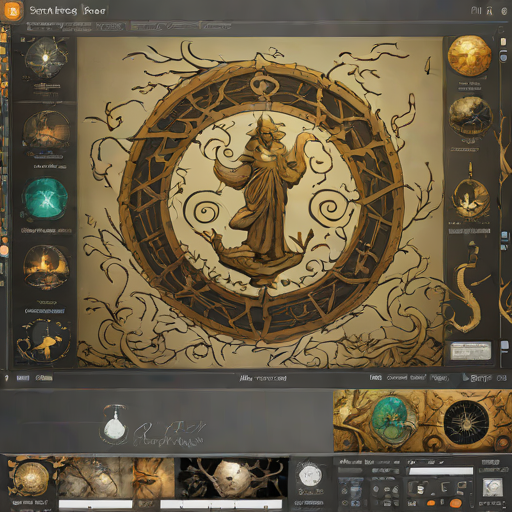The image size is (512, 512).
Task: Click the black sunburst disc in bottom-right preview
Action: point(467,422)
